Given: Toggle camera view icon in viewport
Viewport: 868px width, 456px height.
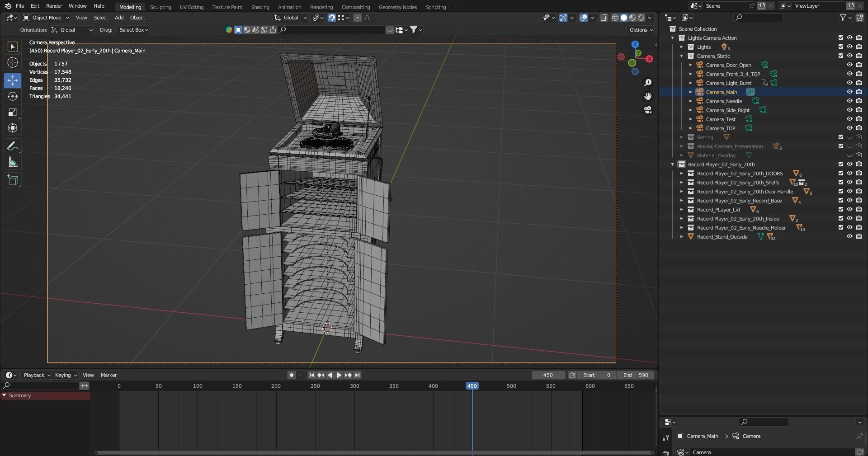Looking at the screenshot, I should tap(648, 110).
